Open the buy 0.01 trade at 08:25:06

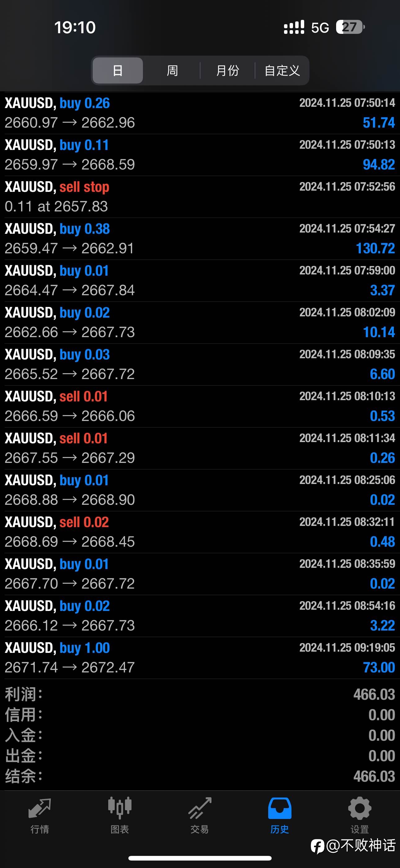(x=200, y=490)
